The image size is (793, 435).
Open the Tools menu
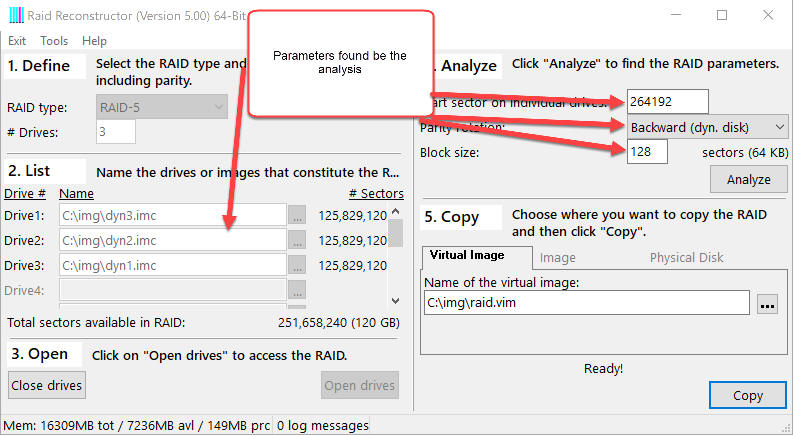click(54, 41)
